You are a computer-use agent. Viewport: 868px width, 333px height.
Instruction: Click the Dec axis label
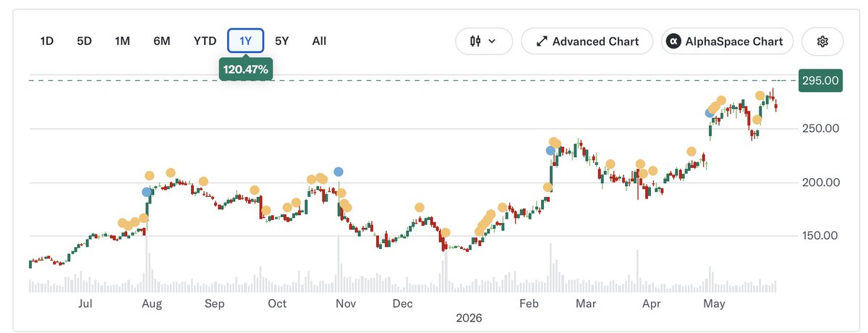coord(403,304)
